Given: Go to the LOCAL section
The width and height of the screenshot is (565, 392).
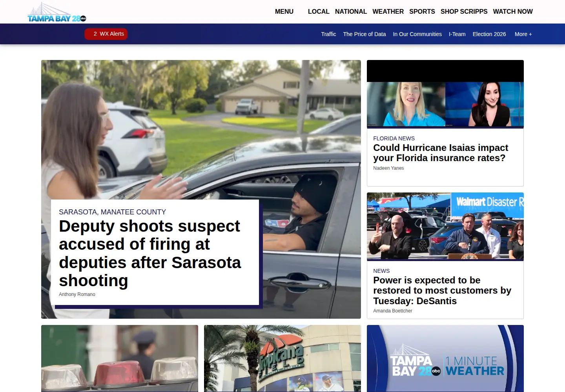Looking at the screenshot, I should [x=319, y=12].
